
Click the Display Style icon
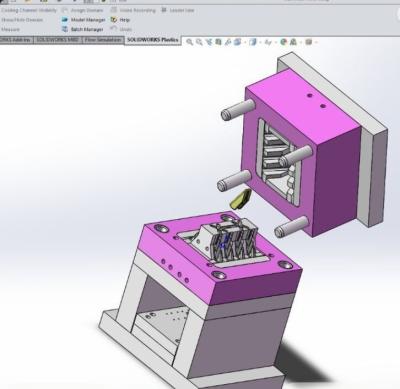coord(253,42)
